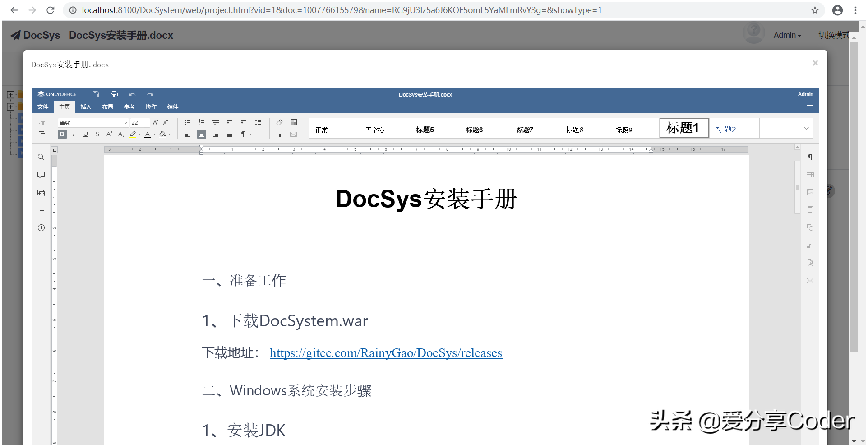The height and width of the screenshot is (445, 868).
Task: Clear formatting with the eraser icon
Action: 280,122
